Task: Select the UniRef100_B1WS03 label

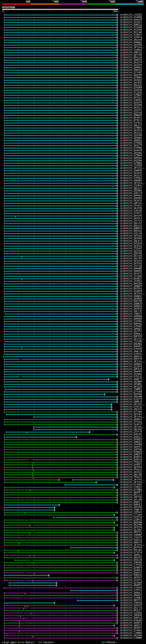Action: (x=131, y=572)
